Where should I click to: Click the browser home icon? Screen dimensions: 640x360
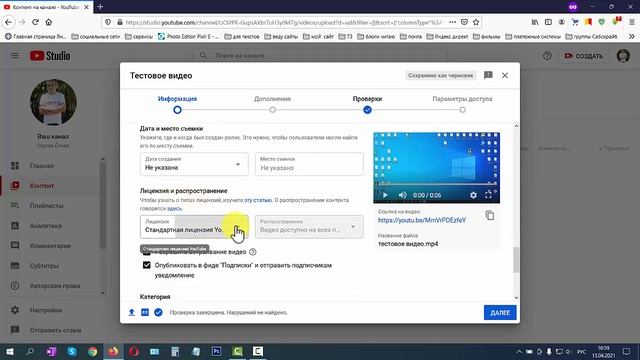(49, 22)
